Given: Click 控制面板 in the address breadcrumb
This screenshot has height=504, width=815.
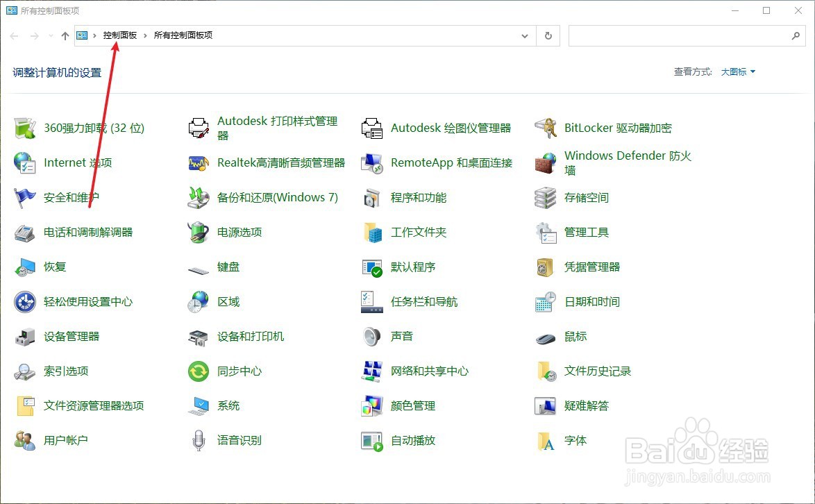Looking at the screenshot, I should (120, 35).
